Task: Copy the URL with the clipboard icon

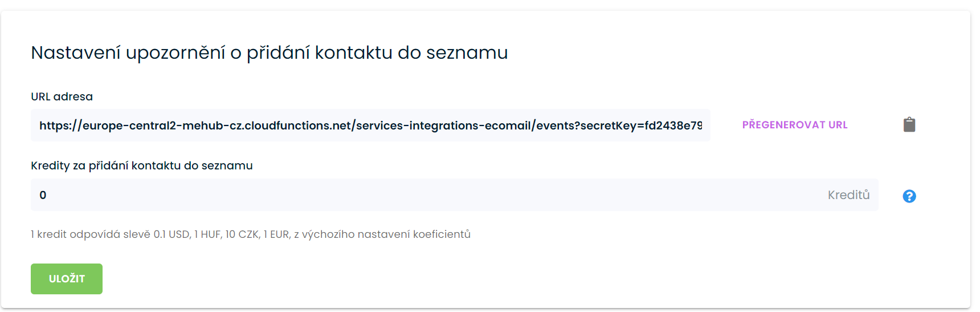Action: (909, 125)
